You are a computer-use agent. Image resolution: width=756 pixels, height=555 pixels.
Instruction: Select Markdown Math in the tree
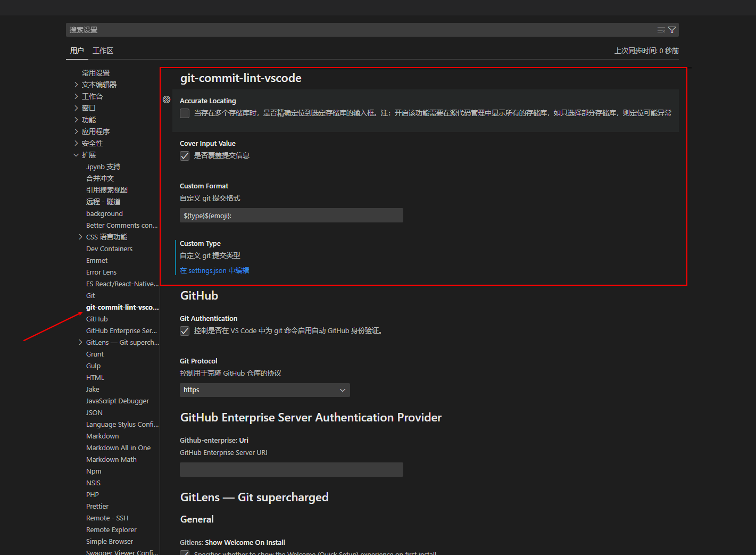click(111, 459)
